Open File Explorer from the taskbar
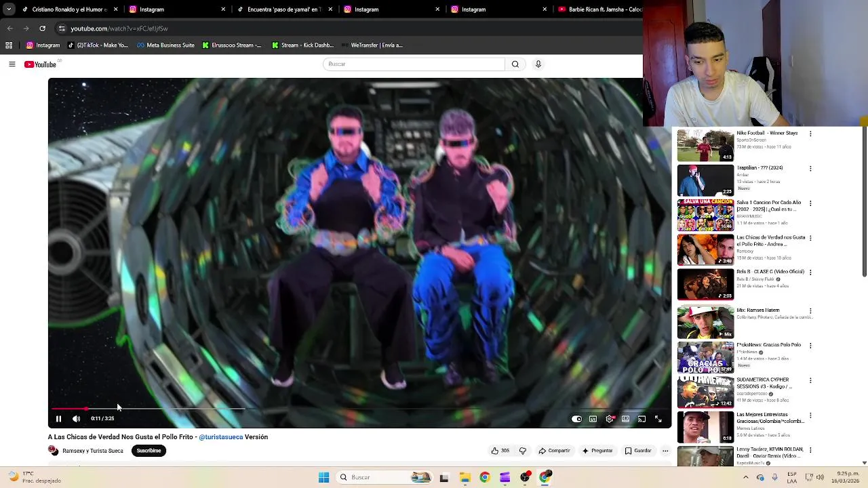Screen dimensions: 868x488 (x=465, y=477)
